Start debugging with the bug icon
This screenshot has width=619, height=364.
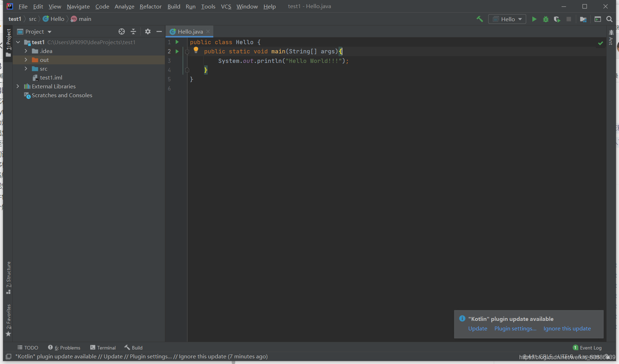pos(546,19)
